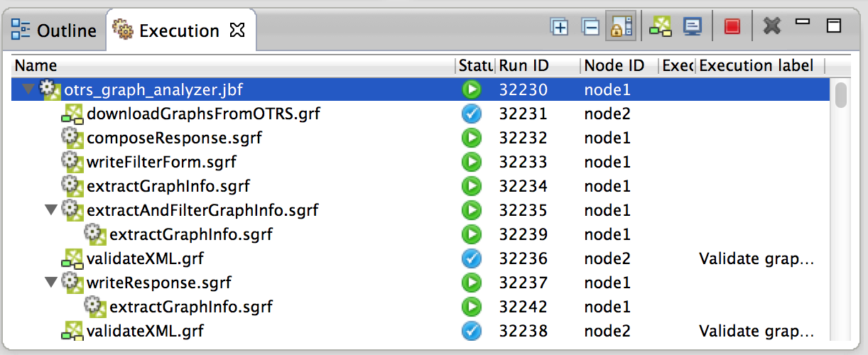Click the Status column header

(475, 66)
